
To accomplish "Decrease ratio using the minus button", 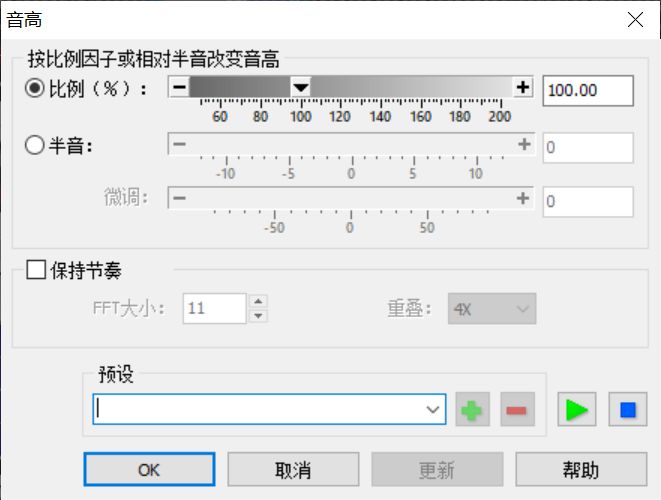I will click(179, 87).
